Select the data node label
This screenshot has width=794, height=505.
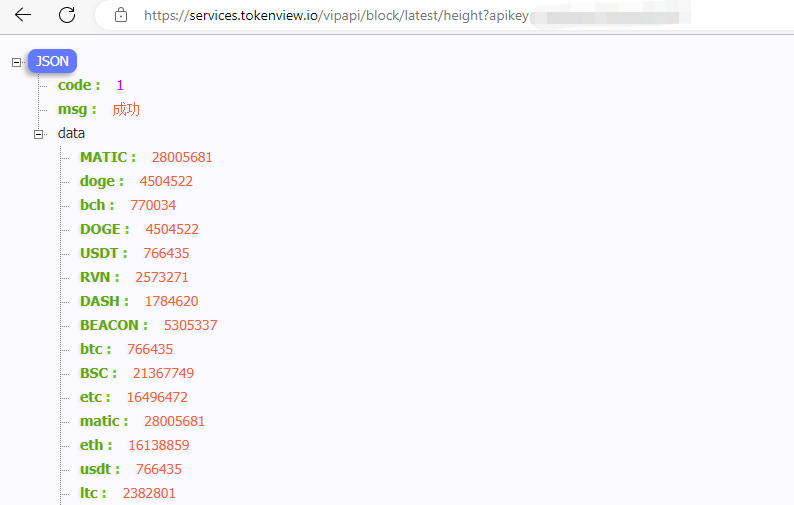pyautogui.click(x=71, y=133)
